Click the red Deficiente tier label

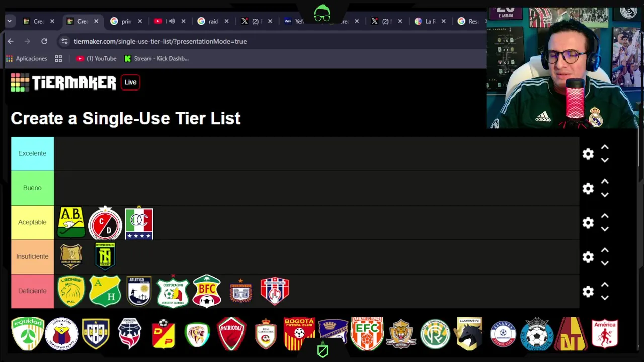(x=32, y=291)
